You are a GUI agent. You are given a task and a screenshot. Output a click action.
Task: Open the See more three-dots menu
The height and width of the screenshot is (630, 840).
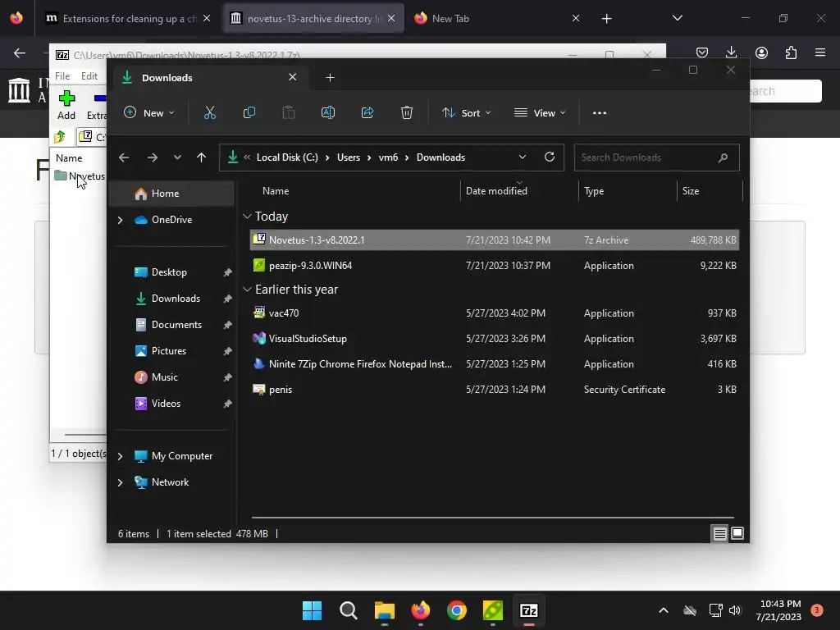(600, 113)
